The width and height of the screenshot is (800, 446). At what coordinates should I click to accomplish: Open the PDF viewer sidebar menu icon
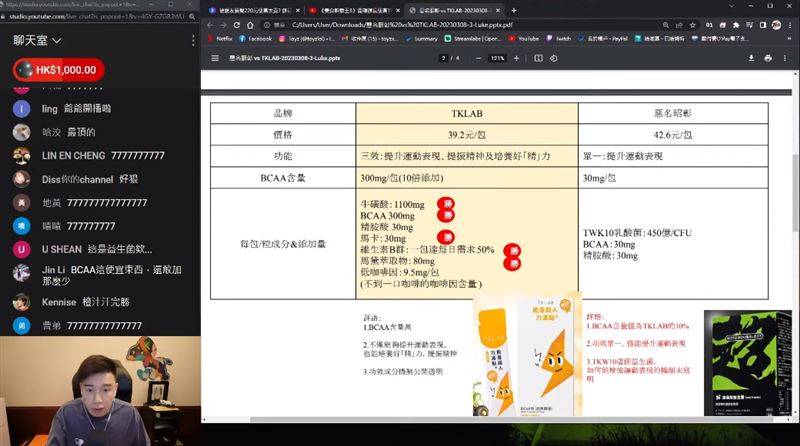point(215,58)
